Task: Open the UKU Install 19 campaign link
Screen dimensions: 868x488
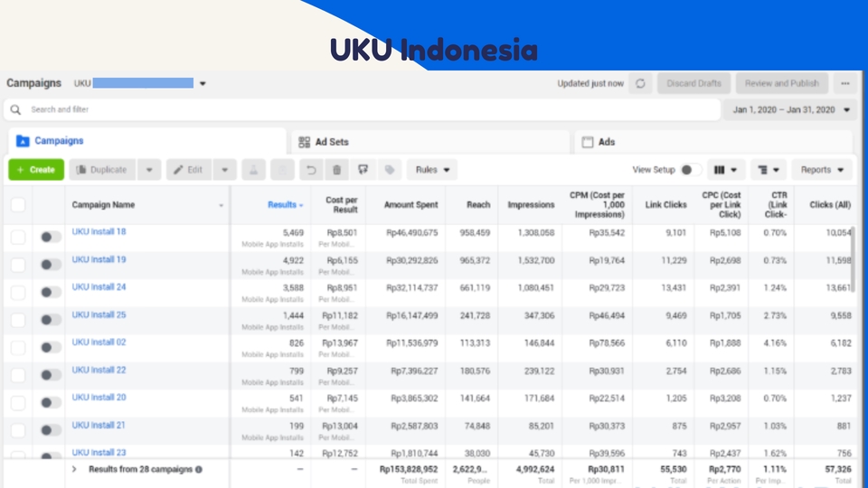Action: [99, 259]
